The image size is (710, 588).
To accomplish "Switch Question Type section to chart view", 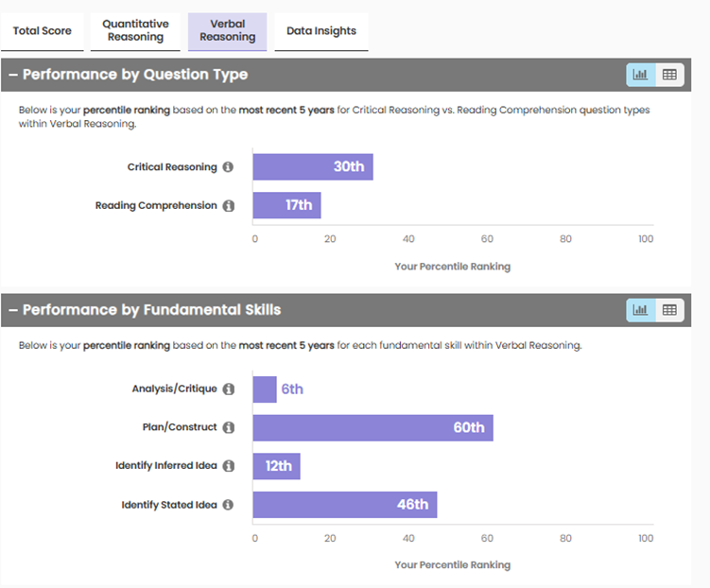I will pos(641,75).
